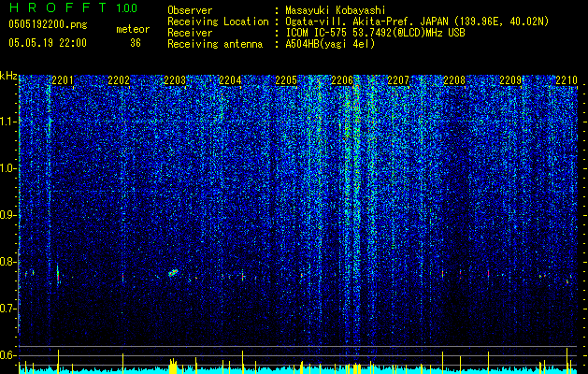
Task: Click the antenna value A504HB(yagi 4el)
Action: click(x=330, y=44)
